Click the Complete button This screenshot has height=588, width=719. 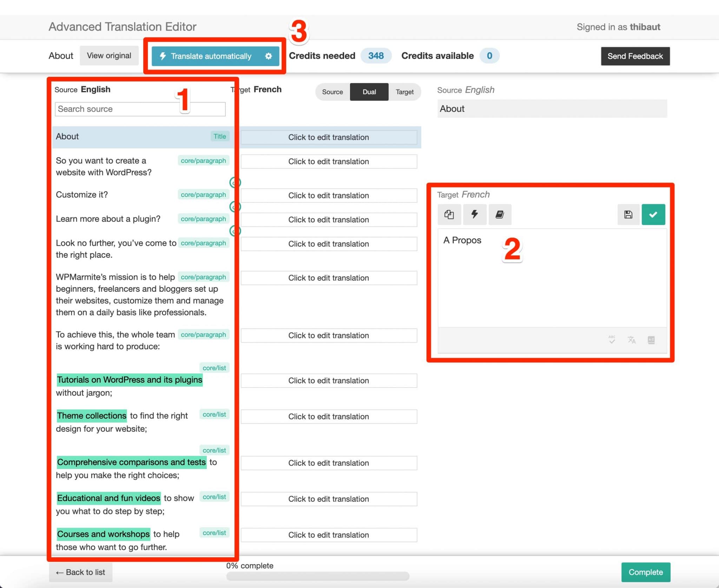(646, 572)
